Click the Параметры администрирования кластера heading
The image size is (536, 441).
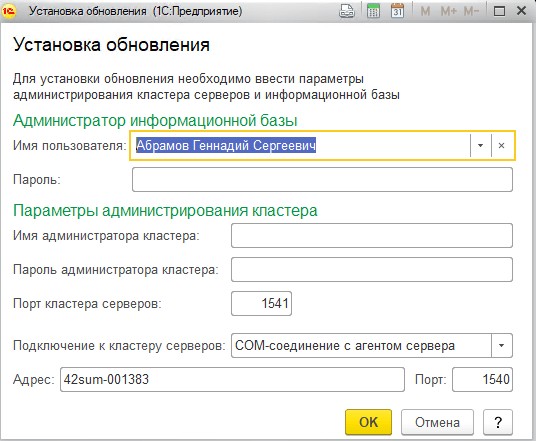tap(165, 210)
